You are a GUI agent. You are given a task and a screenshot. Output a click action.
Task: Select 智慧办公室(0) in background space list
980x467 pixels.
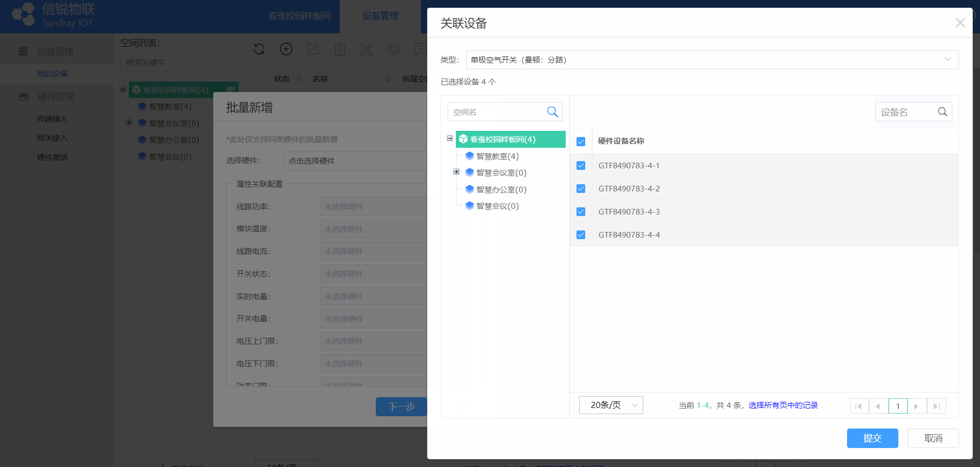[174, 140]
